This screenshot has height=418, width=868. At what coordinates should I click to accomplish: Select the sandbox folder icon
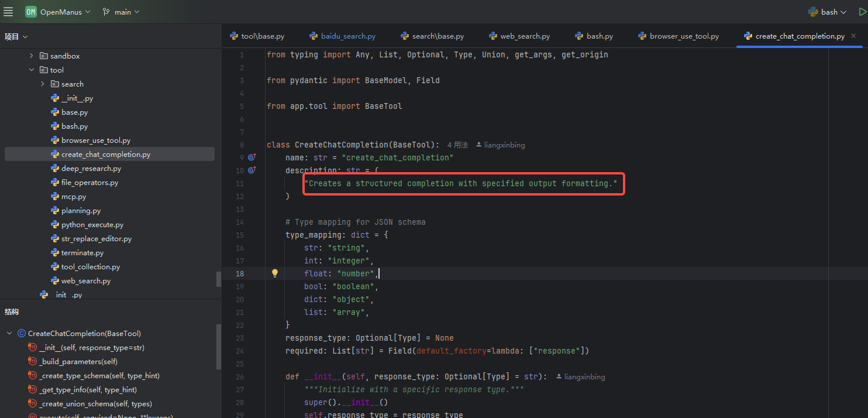point(43,56)
